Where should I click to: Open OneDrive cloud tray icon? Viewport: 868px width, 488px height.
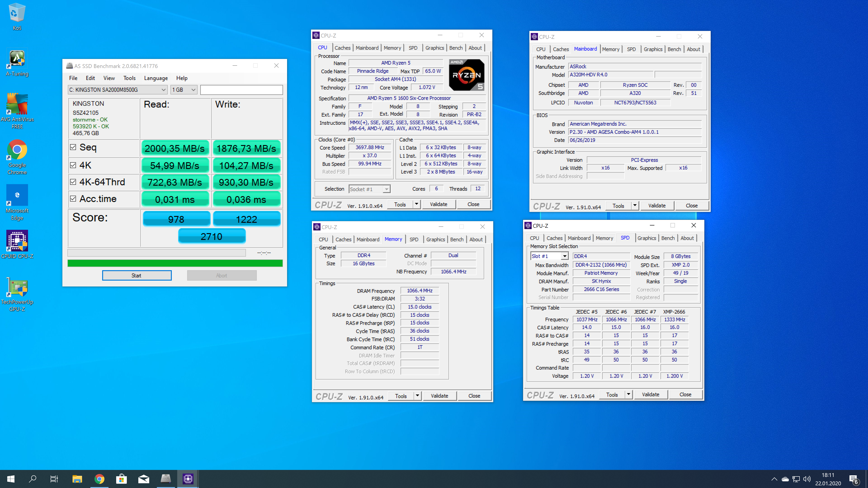[785, 479]
